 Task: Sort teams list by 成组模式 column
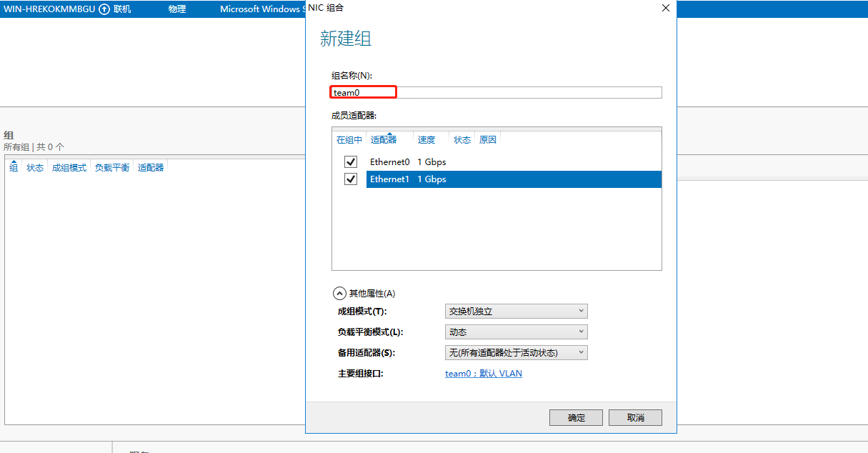(x=69, y=168)
